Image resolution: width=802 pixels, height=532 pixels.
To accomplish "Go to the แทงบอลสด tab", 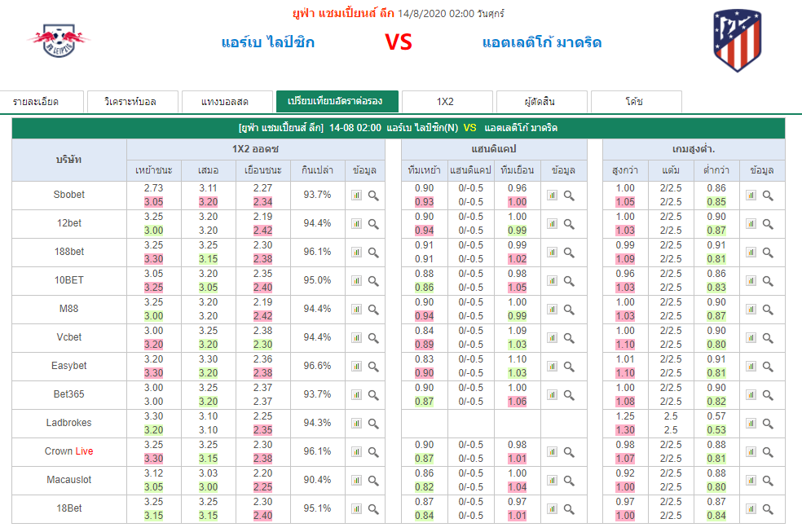I will pos(227,102).
